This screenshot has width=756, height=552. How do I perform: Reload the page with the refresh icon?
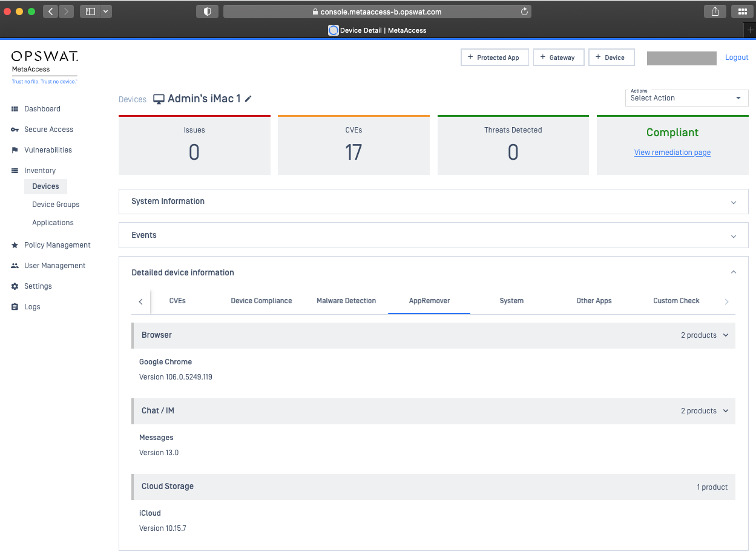click(x=524, y=11)
